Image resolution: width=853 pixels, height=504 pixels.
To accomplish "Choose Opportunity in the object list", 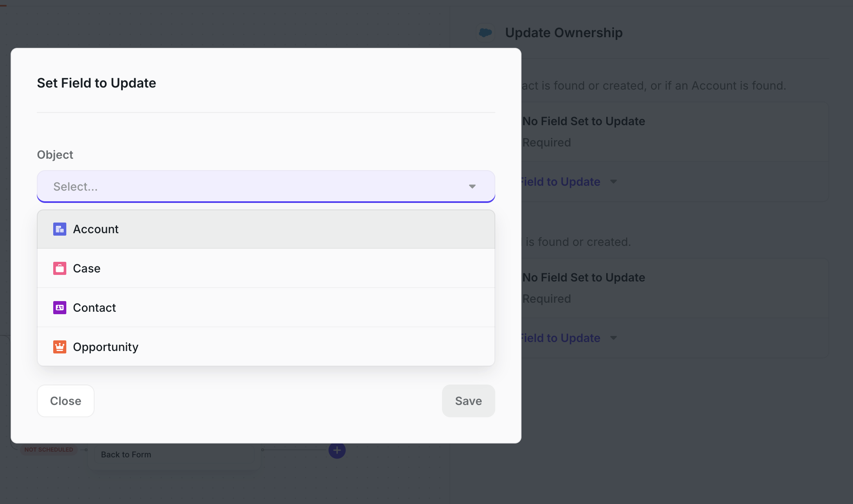I will 106,347.
